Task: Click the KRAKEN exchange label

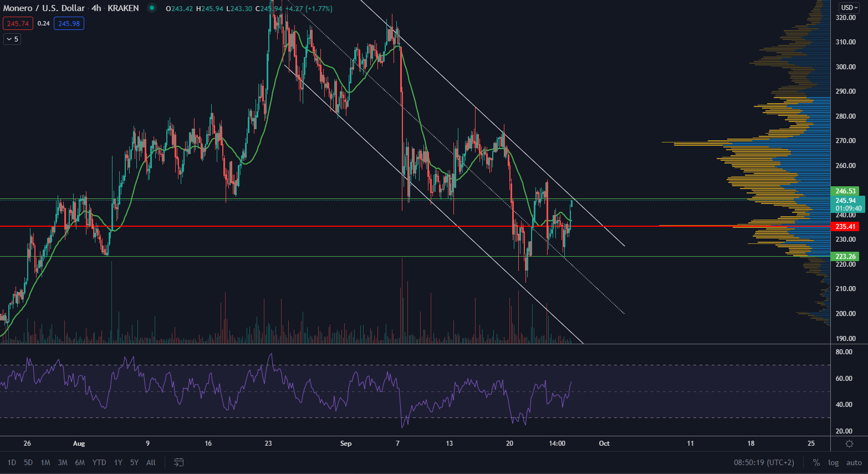Action: click(123, 8)
